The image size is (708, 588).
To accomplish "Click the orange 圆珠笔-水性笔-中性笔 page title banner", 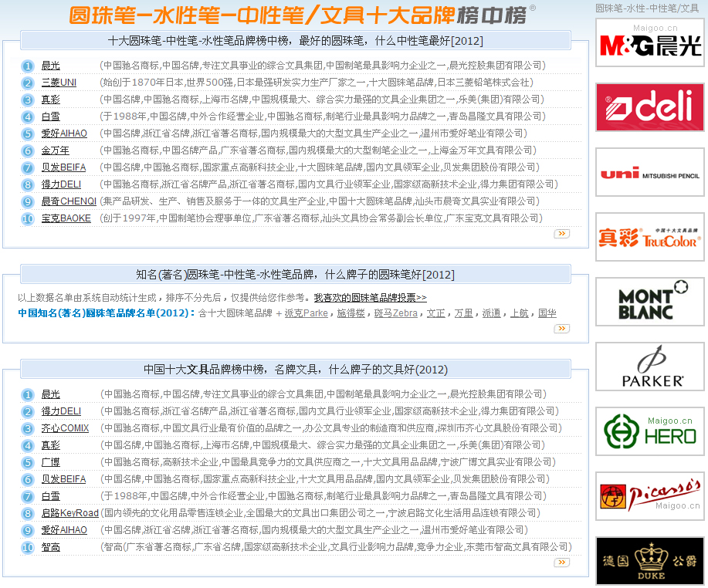I will point(302,15).
